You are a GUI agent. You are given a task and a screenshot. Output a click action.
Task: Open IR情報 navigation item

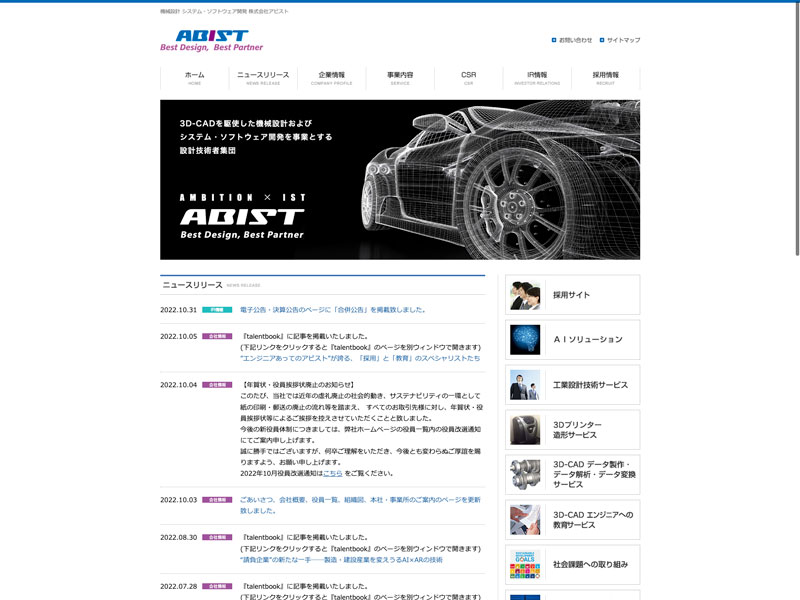point(537,78)
